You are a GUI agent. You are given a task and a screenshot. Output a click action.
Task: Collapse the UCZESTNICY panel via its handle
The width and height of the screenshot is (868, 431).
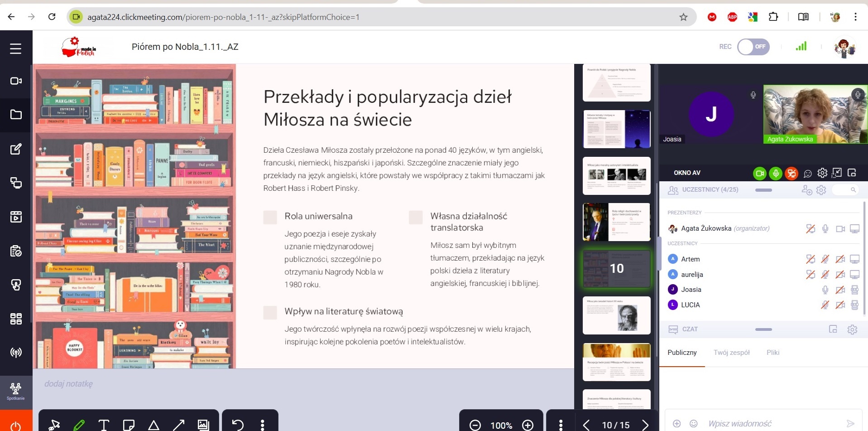(x=763, y=190)
